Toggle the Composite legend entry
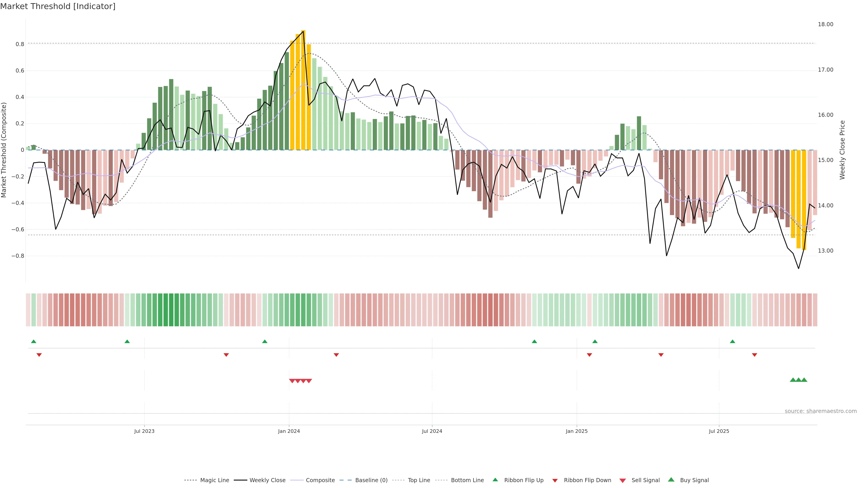The width and height of the screenshot is (868, 488). 320,480
